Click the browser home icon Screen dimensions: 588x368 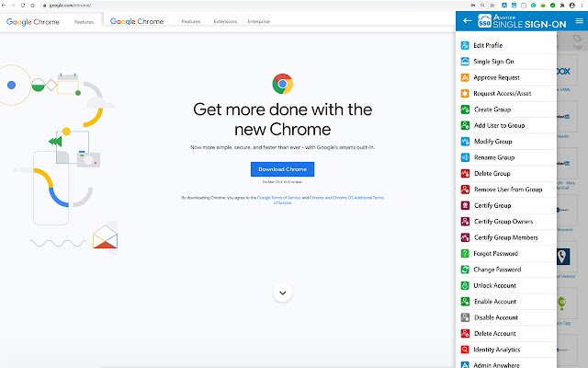point(33,6)
